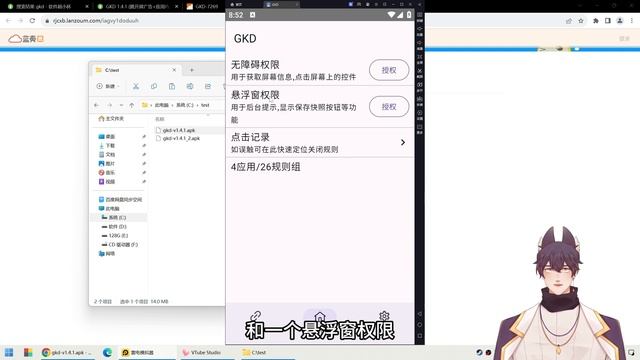Tap Android recents square on emulator sidebar
Screen dimensions: 640x360
tap(420, 336)
